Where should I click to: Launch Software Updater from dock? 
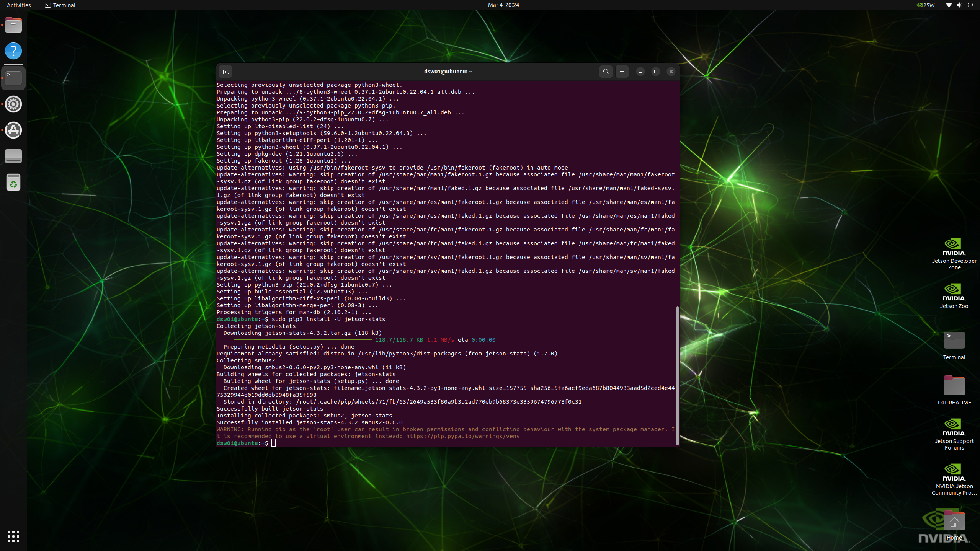click(13, 130)
